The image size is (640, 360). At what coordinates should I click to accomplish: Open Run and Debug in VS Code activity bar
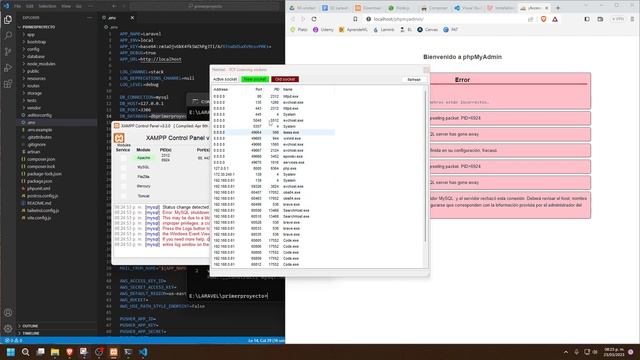8,68
